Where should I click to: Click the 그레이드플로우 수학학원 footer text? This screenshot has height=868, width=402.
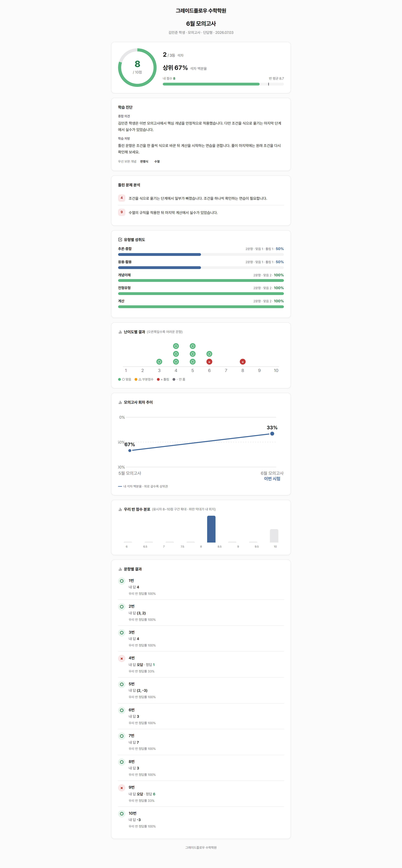pos(201,847)
